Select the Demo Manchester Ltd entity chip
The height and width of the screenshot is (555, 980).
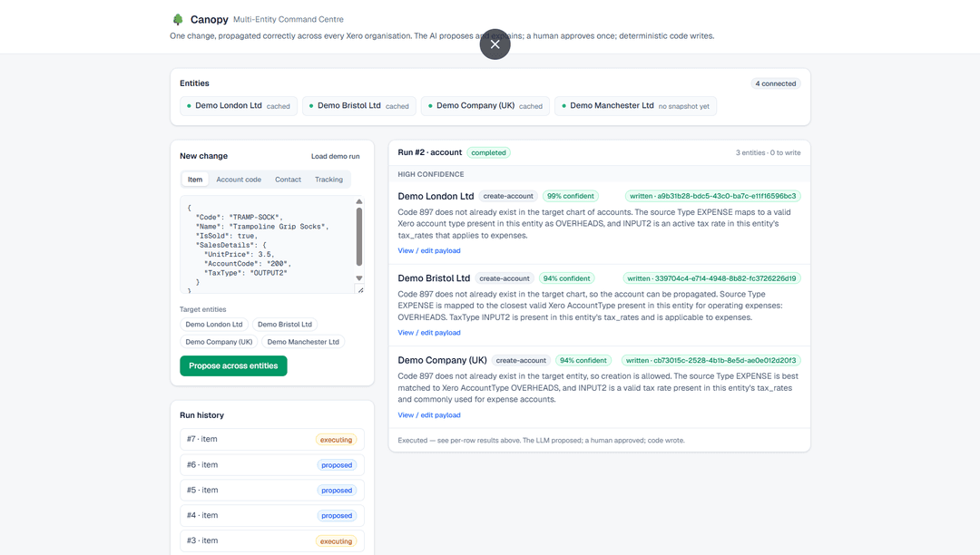point(635,106)
